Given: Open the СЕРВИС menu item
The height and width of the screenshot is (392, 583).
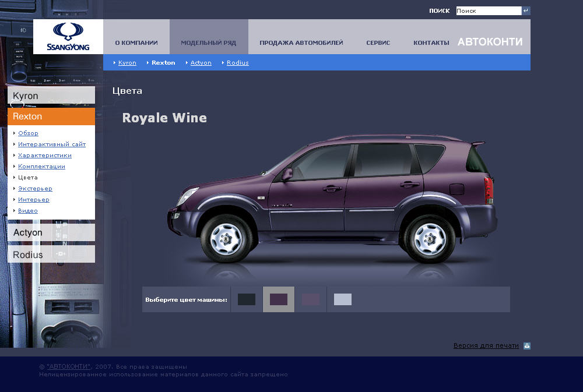Looking at the screenshot, I should coord(378,43).
